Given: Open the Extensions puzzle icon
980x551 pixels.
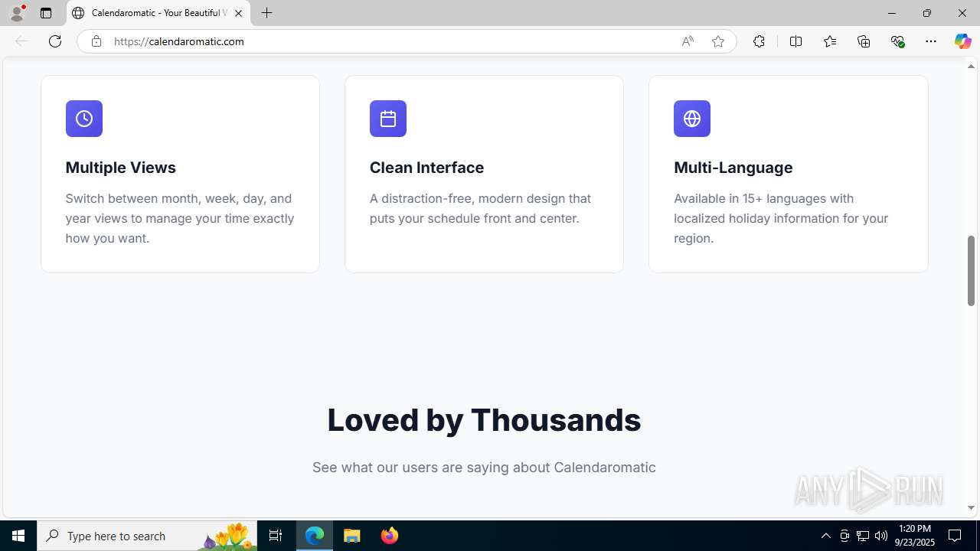Looking at the screenshot, I should 759,41.
